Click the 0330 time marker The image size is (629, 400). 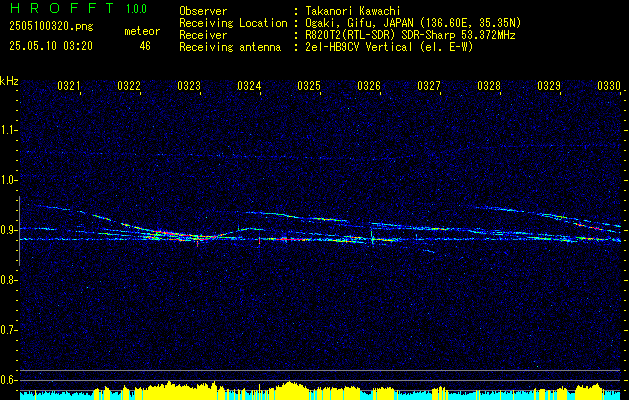coord(609,85)
